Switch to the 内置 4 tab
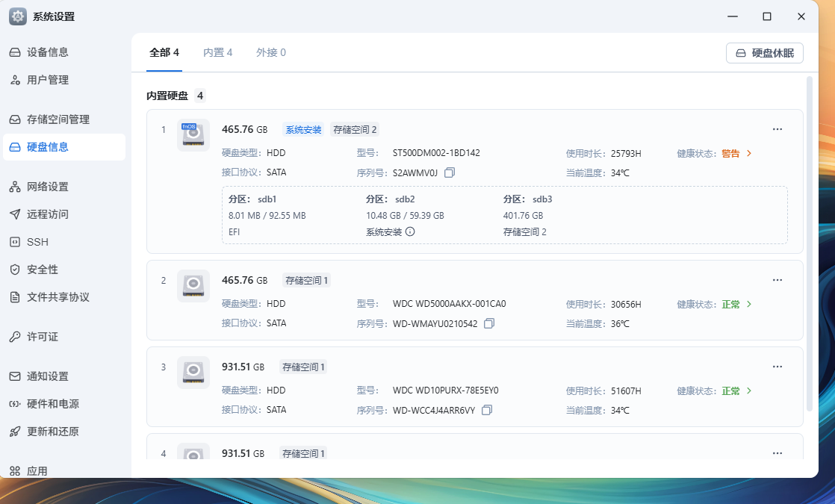The height and width of the screenshot is (504, 835). [x=217, y=52]
